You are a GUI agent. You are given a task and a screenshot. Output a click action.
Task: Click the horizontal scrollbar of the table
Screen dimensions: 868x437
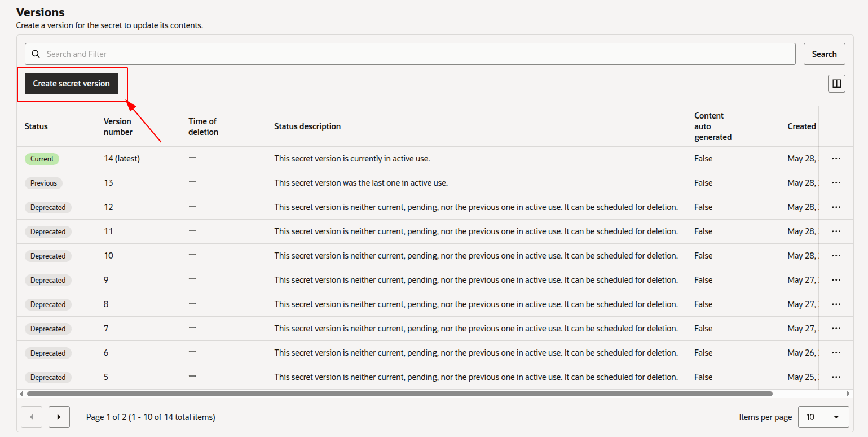pos(399,394)
